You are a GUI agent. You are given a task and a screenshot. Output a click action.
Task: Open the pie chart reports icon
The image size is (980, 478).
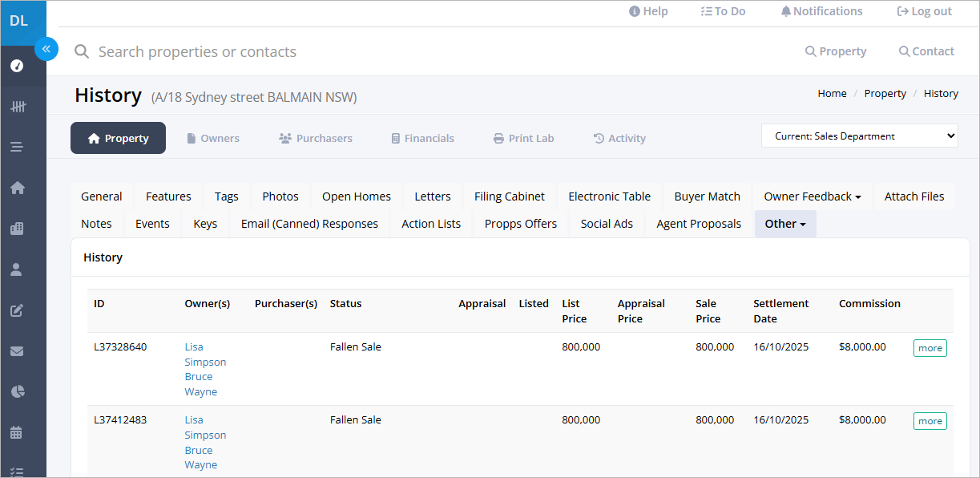click(17, 391)
